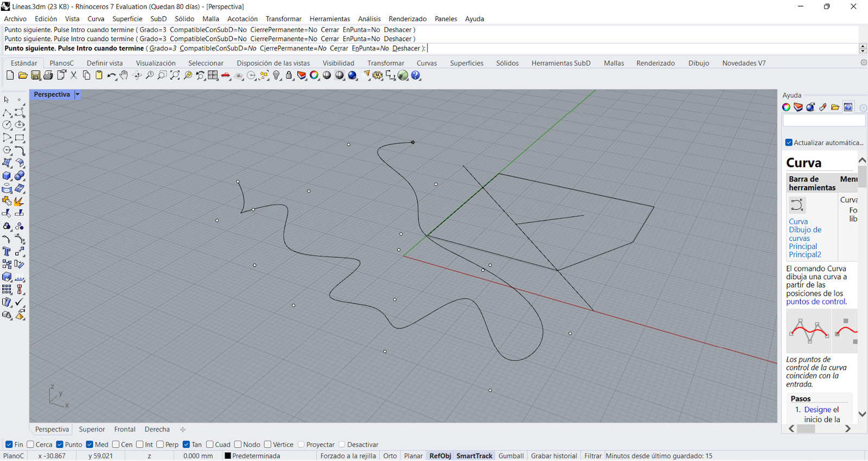868x461 pixels.
Task: Open a file with the folder icon
Action: (x=23, y=75)
